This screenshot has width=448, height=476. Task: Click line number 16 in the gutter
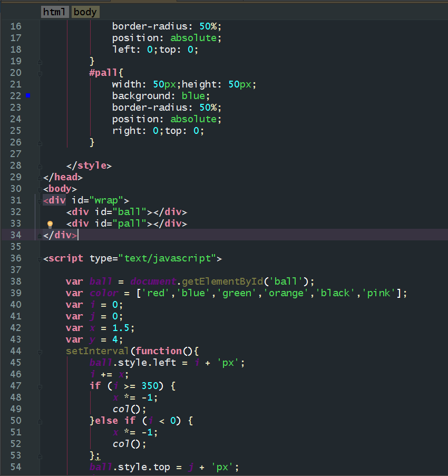(16, 26)
